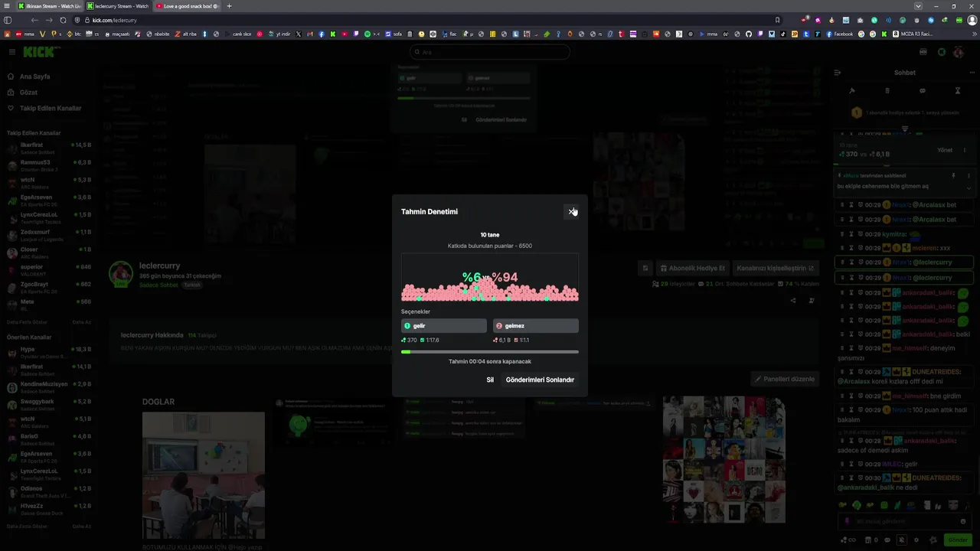The width and height of the screenshot is (980, 551).
Task: Go back in browser history
Action: pos(34,20)
